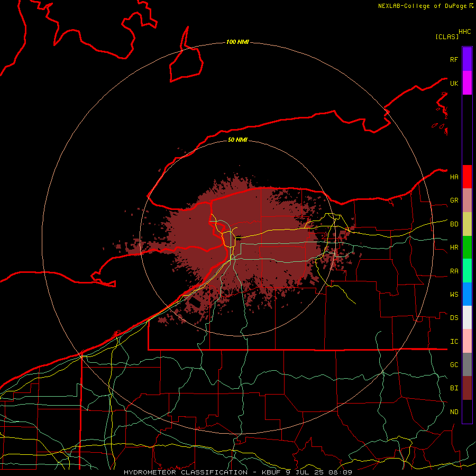Image resolution: width=476 pixels, height=476 pixels.
Task: Click the DS legend label
Action: click(454, 318)
